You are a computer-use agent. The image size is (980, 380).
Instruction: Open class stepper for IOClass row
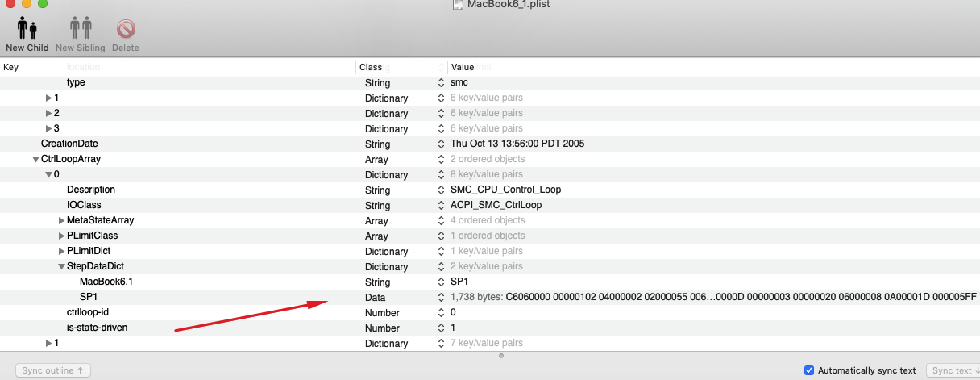pyautogui.click(x=441, y=206)
